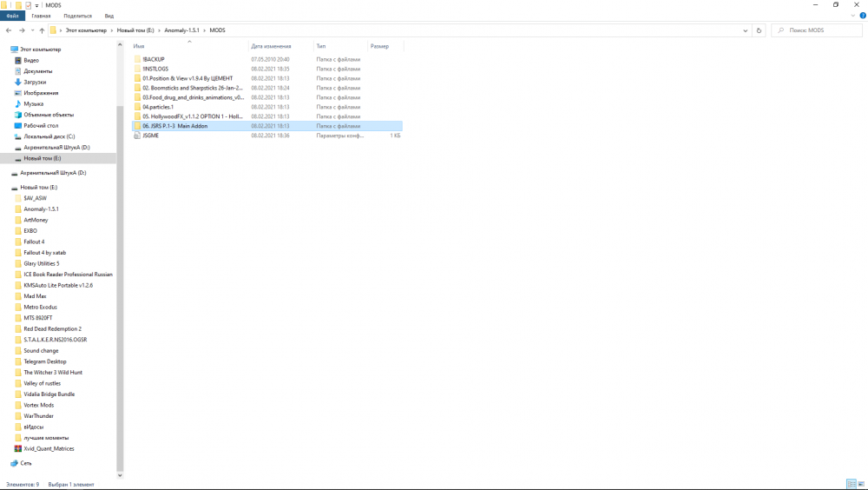Open recent locations dropdown arrow

tap(32, 30)
